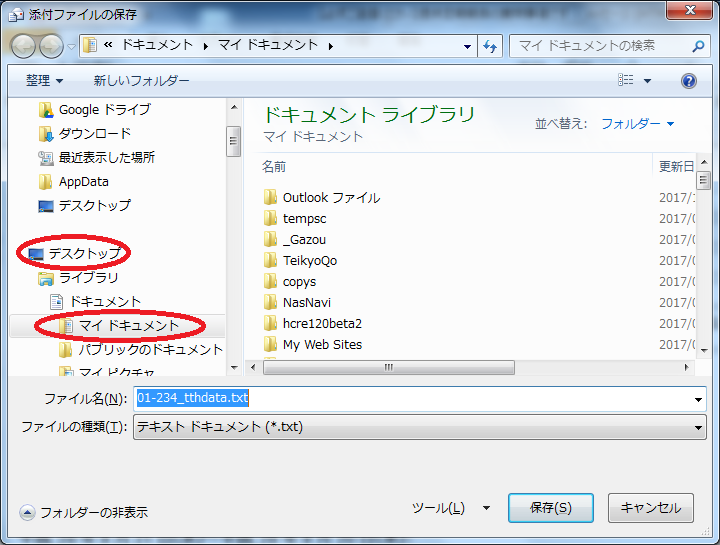The width and height of the screenshot is (720, 545).
Task: Open the Outlook ファイル folder
Action: pos(330,198)
